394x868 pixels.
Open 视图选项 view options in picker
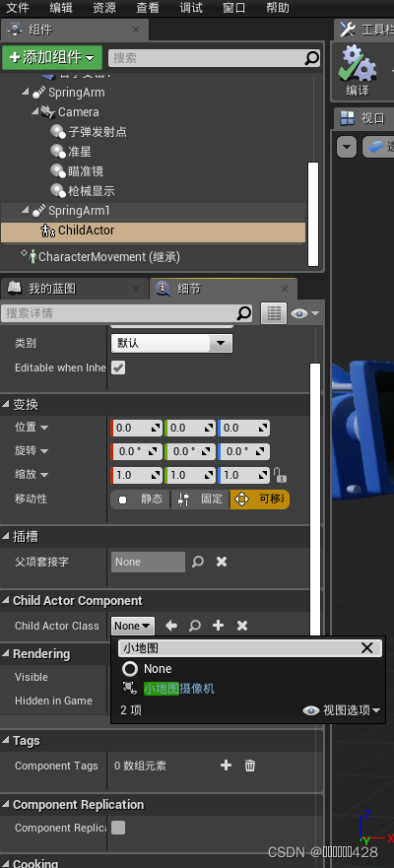point(342,710)
